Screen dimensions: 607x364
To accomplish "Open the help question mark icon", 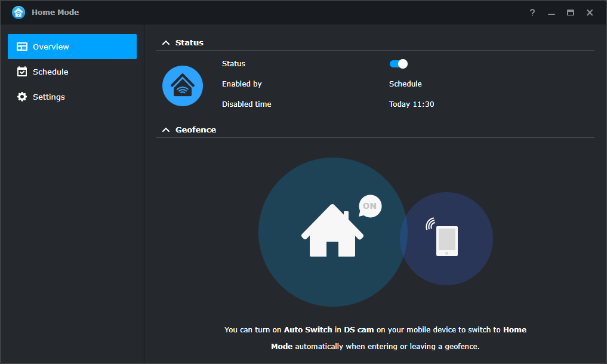I will [x=532, y=13].
